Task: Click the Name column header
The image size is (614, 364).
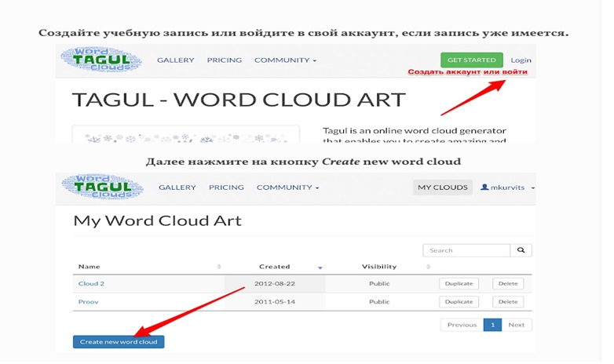Action: coord(90,267)
